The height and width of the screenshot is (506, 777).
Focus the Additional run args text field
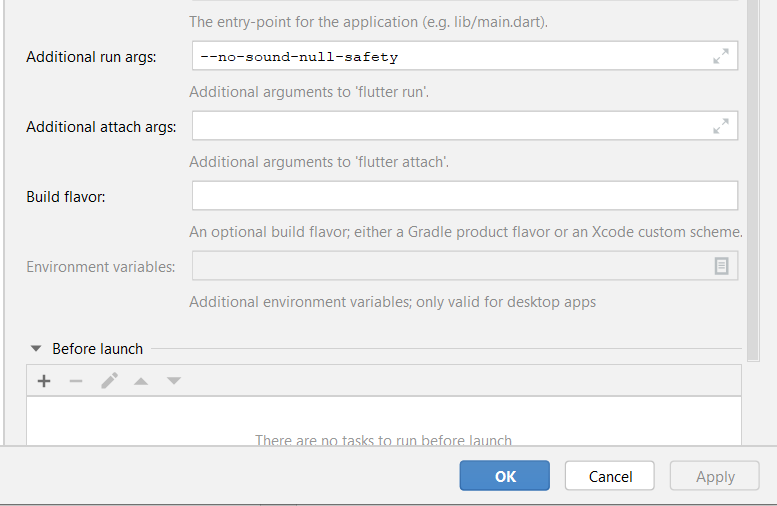[450, 57]
